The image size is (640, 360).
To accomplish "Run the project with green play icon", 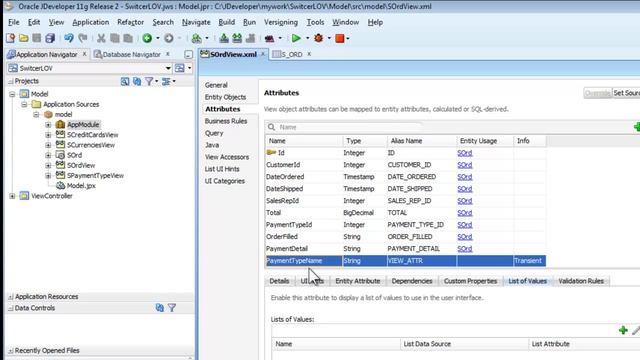I will (x=296, y=38).
